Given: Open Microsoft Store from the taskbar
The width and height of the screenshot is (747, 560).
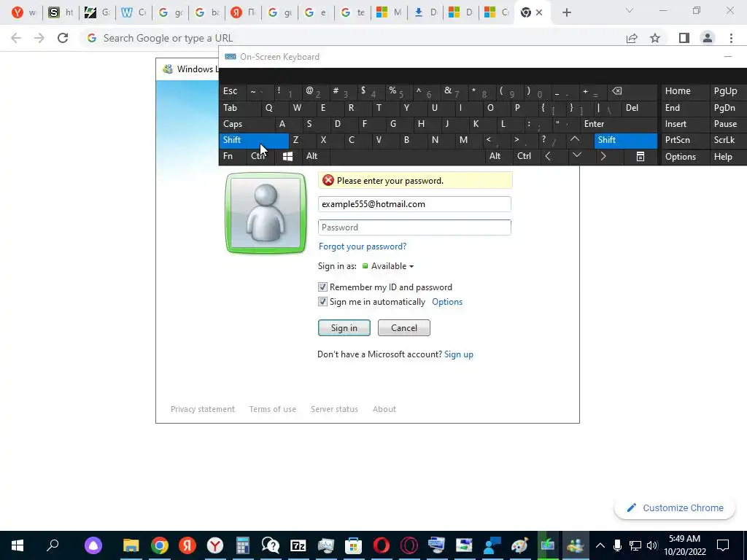Looking at the screenshot, I should (354, 545).
